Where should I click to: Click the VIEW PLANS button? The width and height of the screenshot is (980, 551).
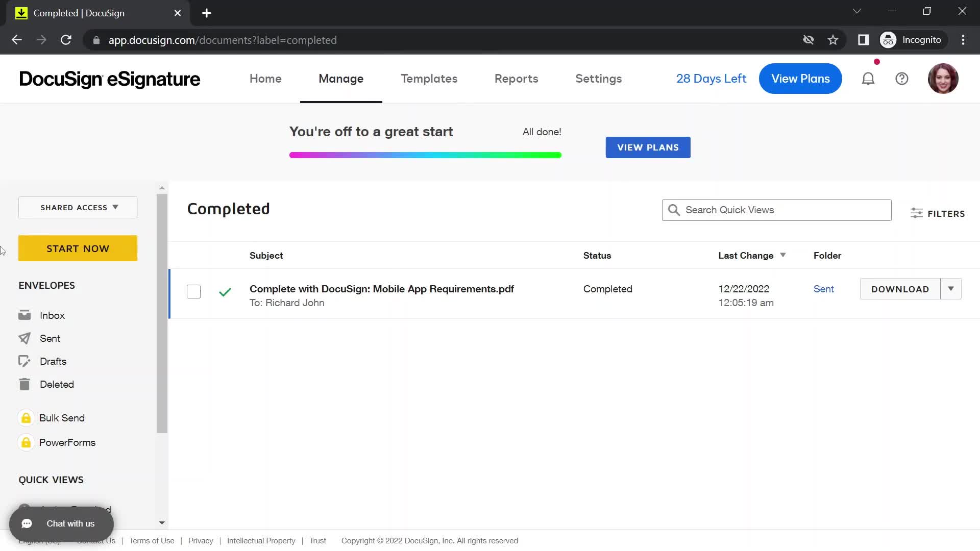648,147
